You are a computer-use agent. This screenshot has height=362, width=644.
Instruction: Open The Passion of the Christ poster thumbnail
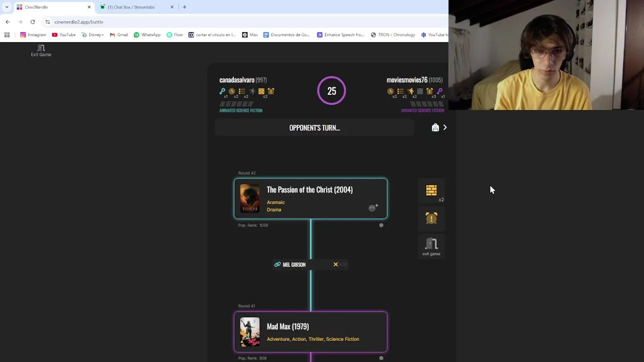(x=250, y=199)
